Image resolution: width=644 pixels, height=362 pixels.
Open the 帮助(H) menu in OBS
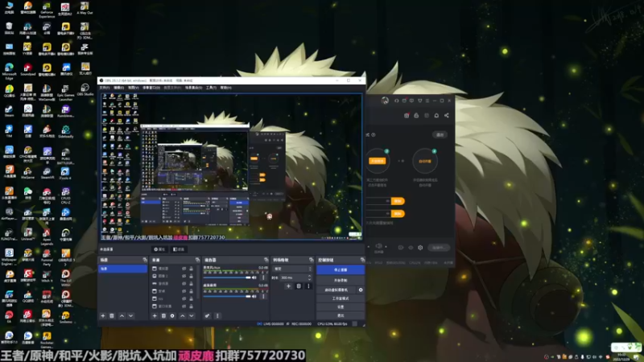click(226, 88)
